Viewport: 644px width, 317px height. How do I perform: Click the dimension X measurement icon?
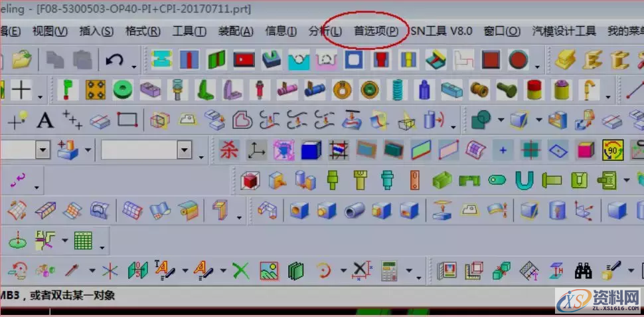[361, 271]
